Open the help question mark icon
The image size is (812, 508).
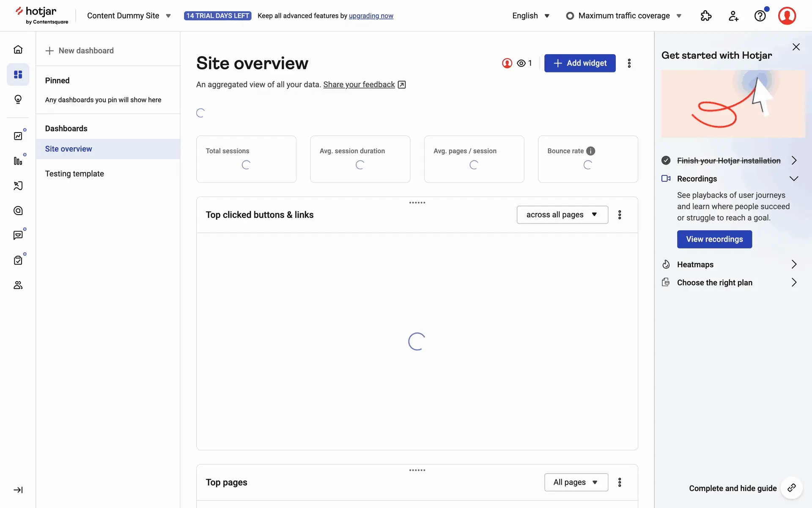pos(760,16)
